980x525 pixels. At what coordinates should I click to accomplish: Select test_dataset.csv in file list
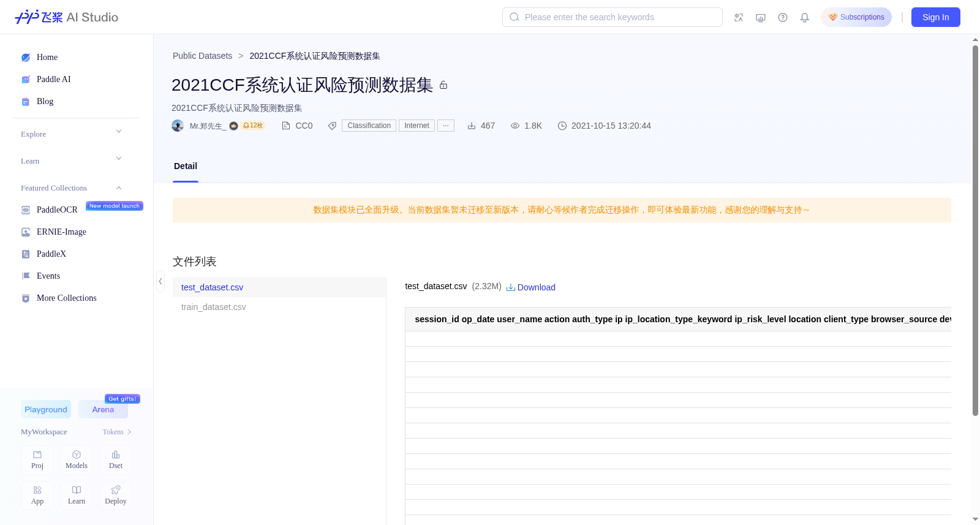(x=279, y=287)
